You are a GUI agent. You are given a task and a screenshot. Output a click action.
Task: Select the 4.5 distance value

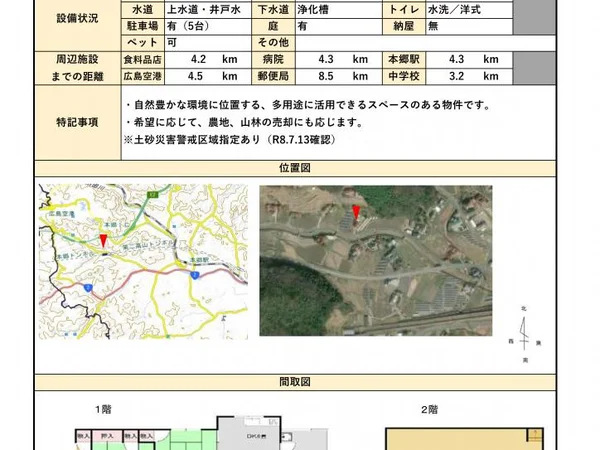click(x=195, y=76)
